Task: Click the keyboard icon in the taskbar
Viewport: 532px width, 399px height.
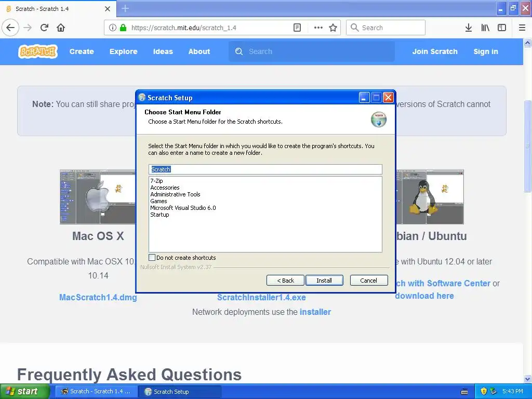Action: (x=464, y=392)
